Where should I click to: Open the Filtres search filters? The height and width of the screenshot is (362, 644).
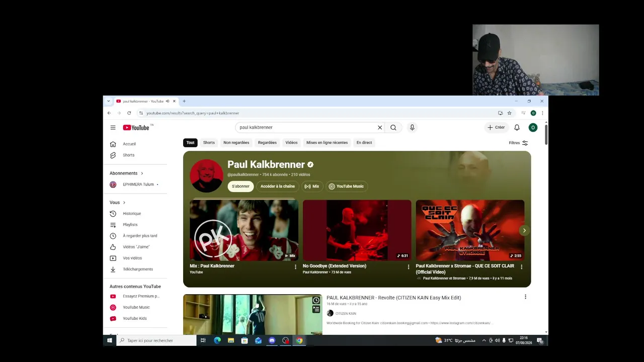[x=518, y=143]
